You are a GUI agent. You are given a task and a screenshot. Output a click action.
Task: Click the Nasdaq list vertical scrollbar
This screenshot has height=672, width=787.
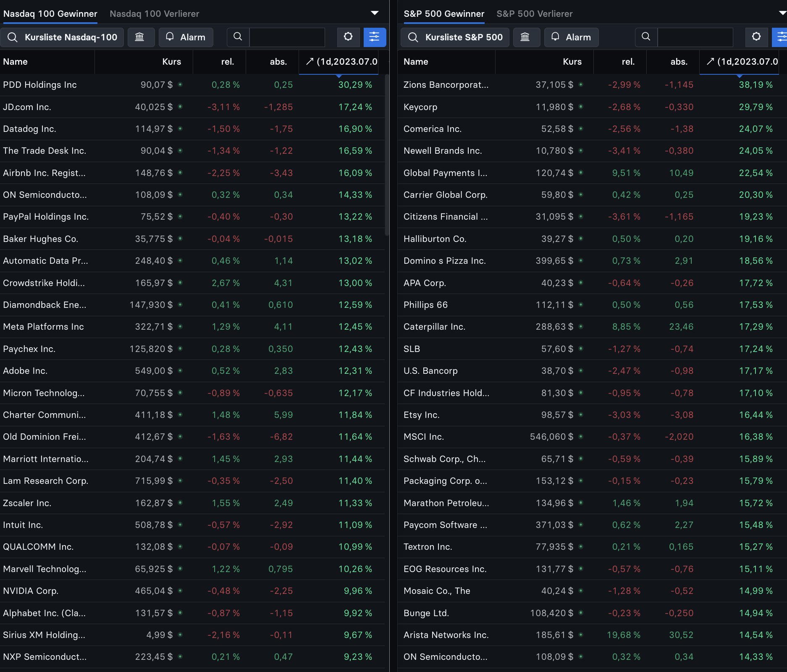387,155
